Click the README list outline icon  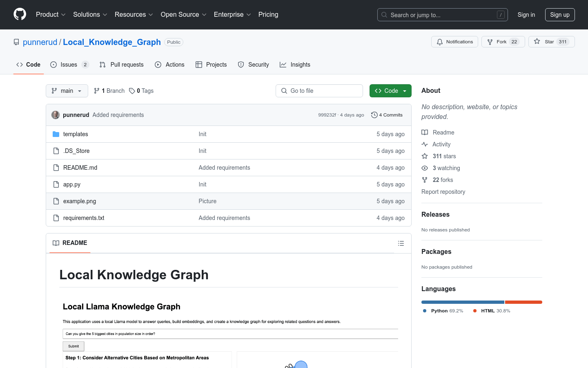click(401, 243)
